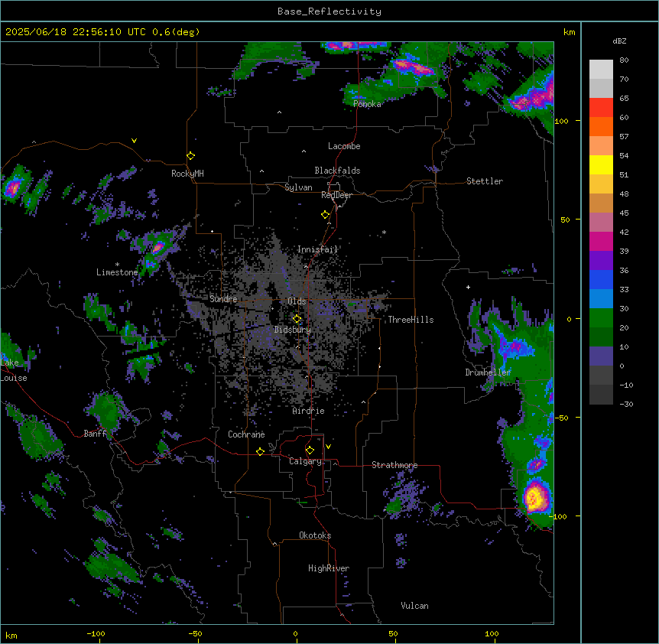
Task: Click the yellow diamond marker south of RedDeer
Action: [326, 215]
